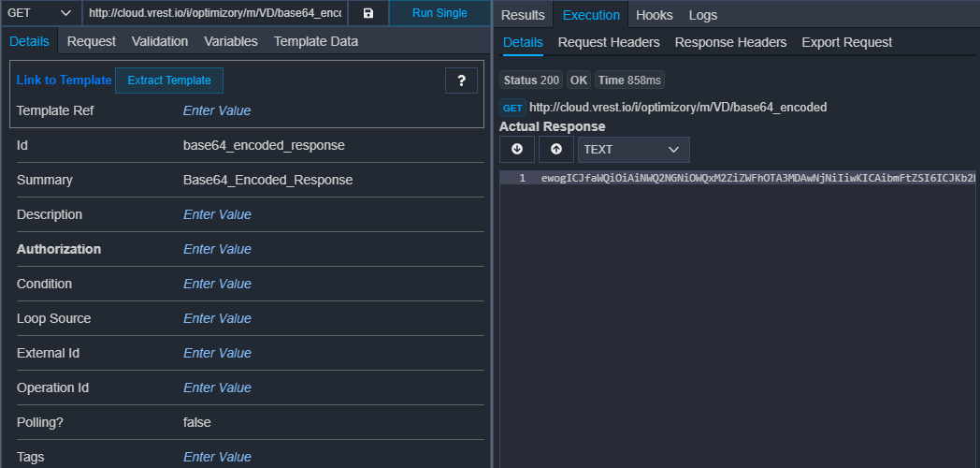Edit the Operation Id Enter Value field
Viewport: 980px width, 468px height.
[217, 388]
